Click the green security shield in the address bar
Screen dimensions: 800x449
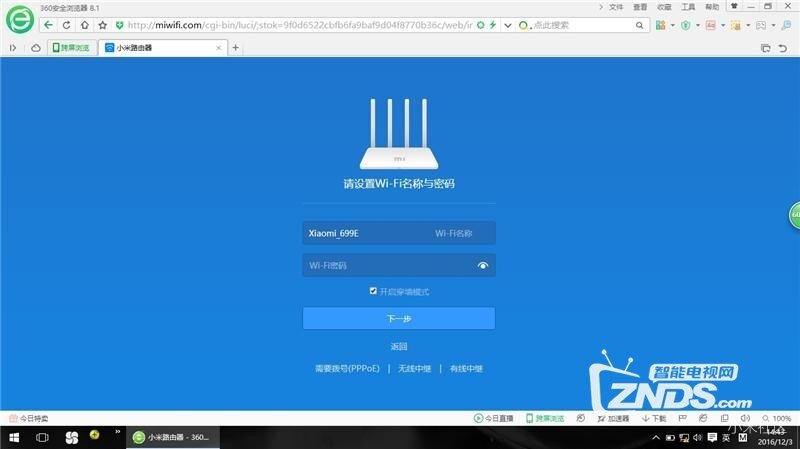[x=119, y=25]
